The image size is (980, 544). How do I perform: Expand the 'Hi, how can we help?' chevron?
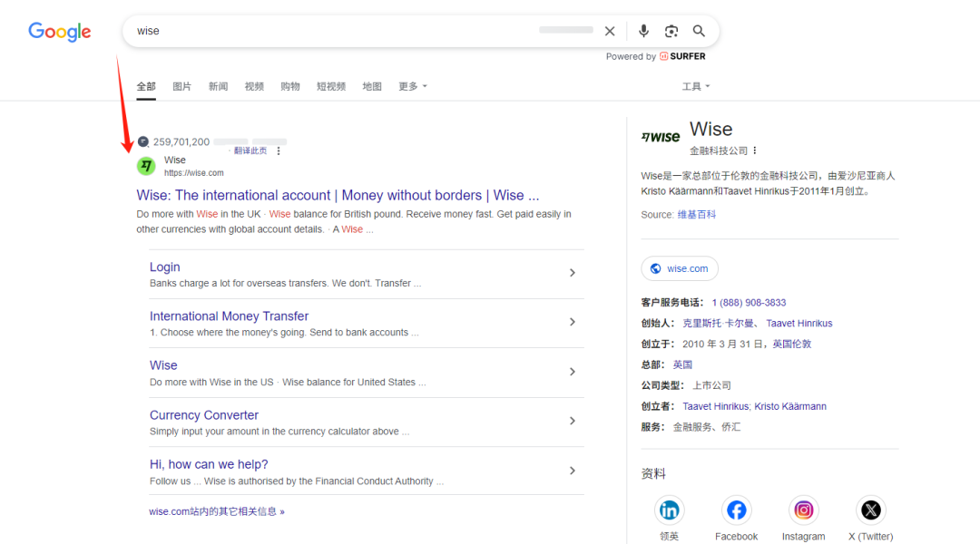click(572, 471)
